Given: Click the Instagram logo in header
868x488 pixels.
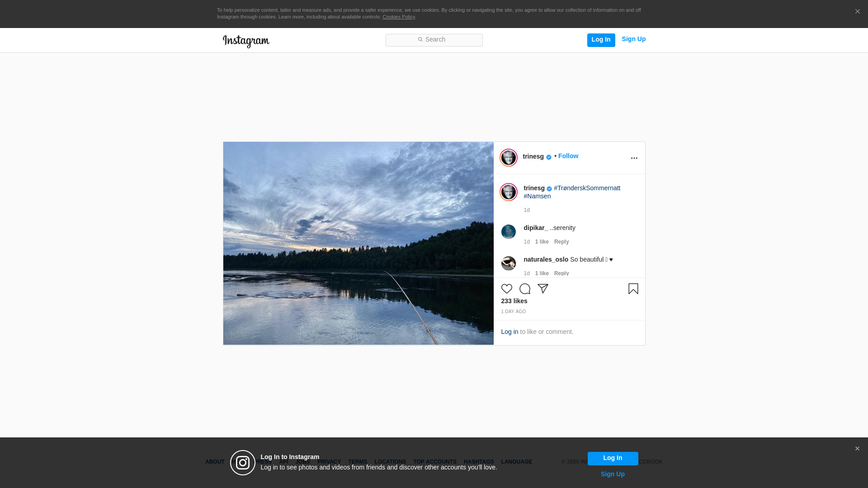Looking at the screenshot, I should 246,41.
